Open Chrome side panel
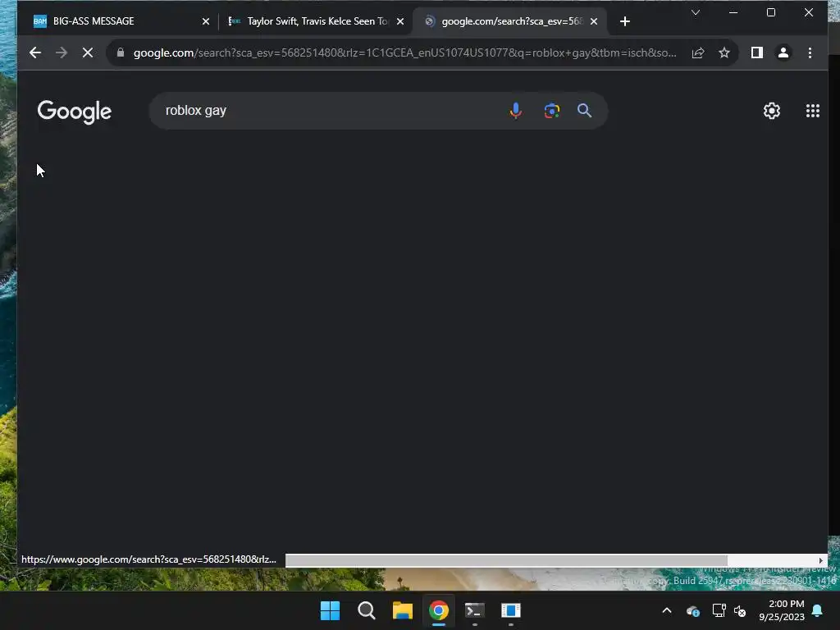The image size is (840, 630). point(757,52)
